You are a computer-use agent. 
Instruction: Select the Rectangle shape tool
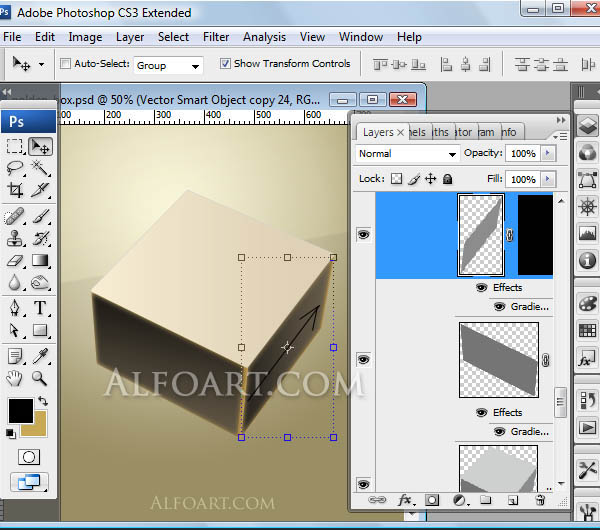(x=41, y=330)
